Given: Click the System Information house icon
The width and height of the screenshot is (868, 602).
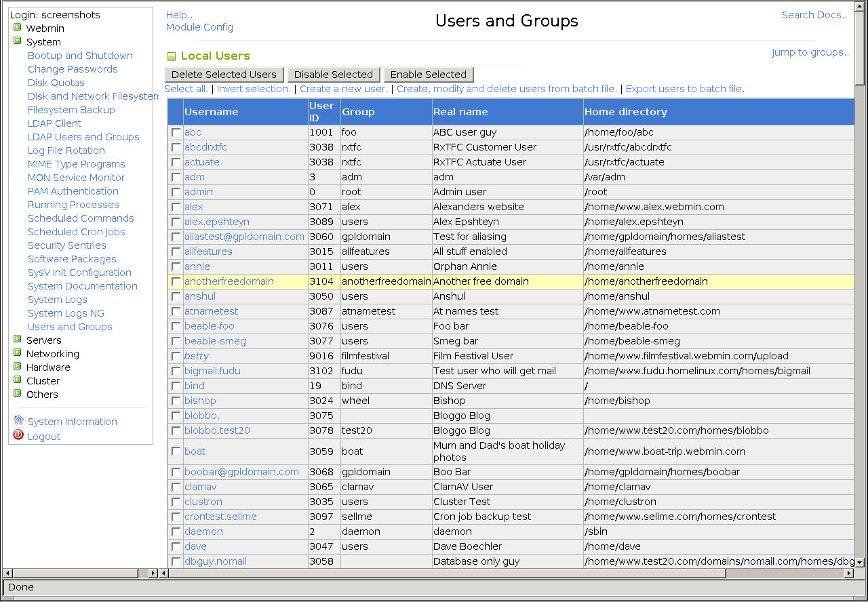Looking at the screenshot, I should (x=18, y=420).
